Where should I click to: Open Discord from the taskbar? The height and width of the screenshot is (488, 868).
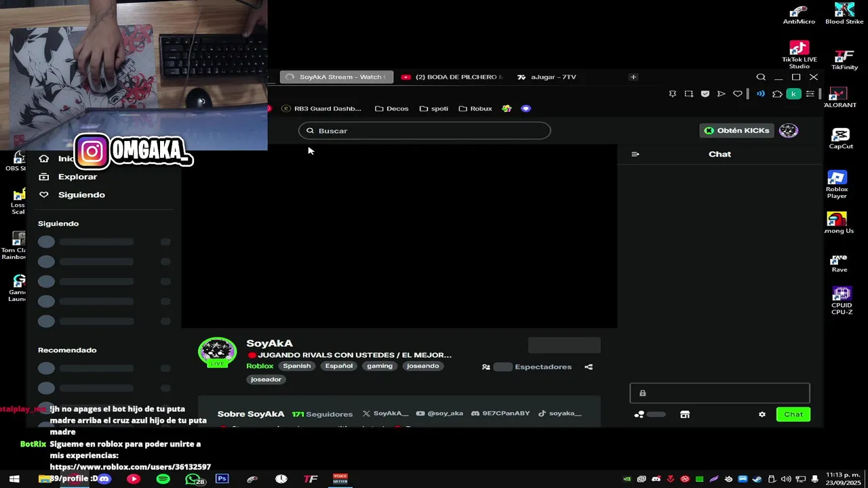click(104, 479)
